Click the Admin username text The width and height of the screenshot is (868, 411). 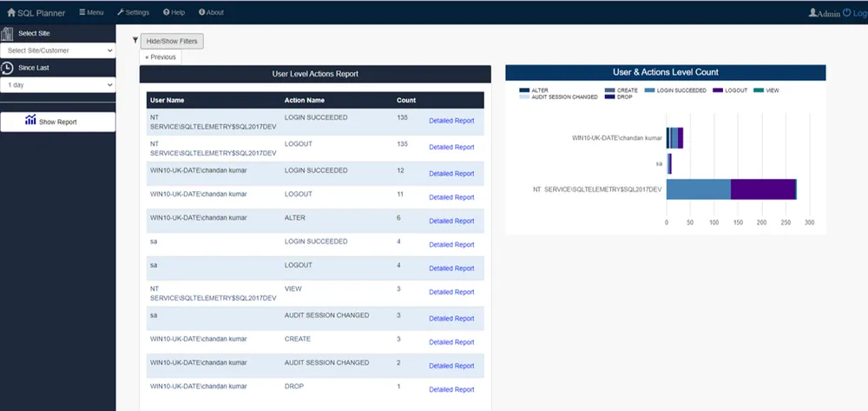(x=829, y=13)
